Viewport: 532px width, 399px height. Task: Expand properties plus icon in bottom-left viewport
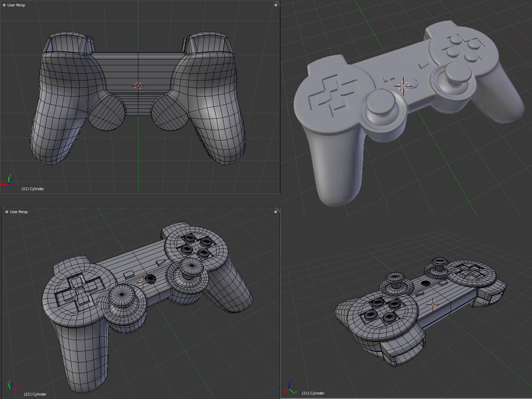(275, 212)
